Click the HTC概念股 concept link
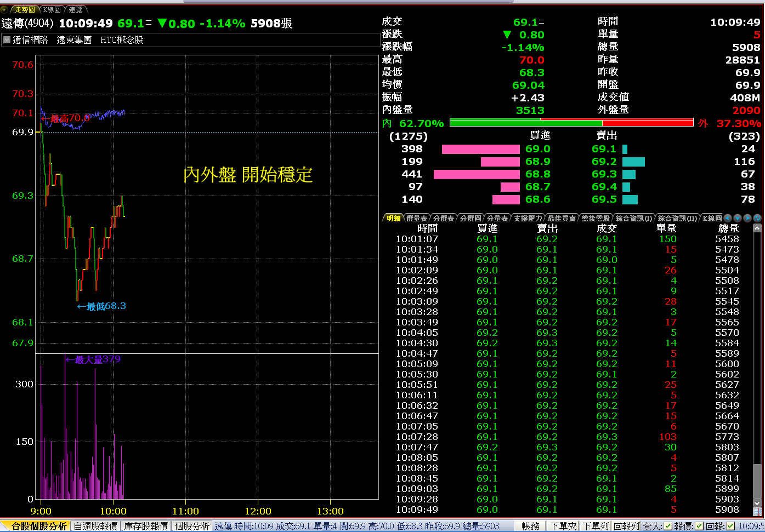 [122, 40]
